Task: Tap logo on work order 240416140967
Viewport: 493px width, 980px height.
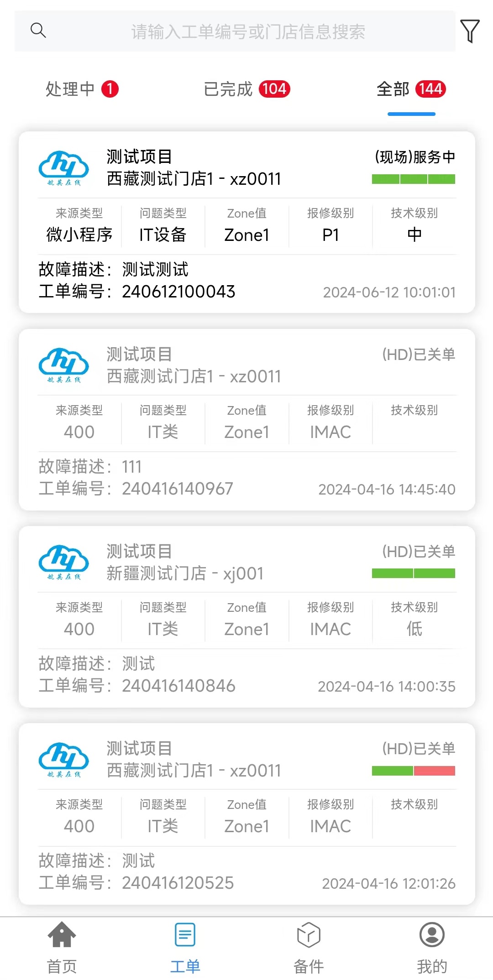Action: click(x=64, y=365)
